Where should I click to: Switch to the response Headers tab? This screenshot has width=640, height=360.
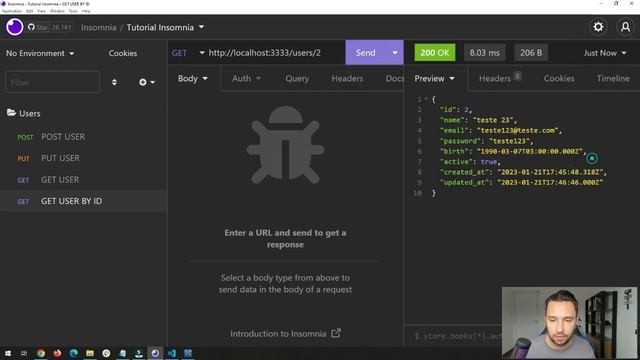coord(500,78)
